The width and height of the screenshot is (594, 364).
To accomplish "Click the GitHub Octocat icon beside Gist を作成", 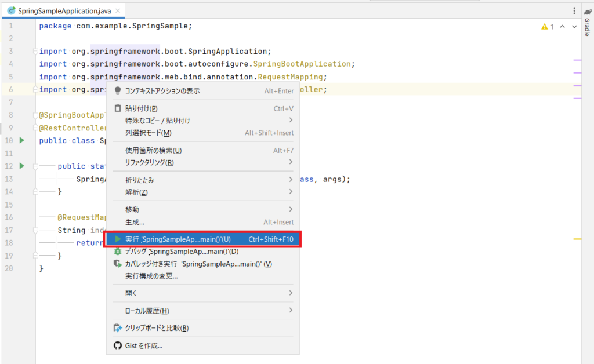I will coord(118,346).
